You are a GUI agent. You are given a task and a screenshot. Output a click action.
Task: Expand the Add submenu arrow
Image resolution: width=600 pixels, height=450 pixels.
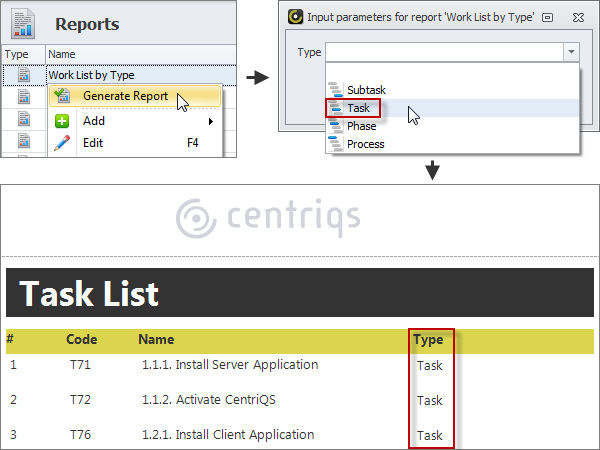click(x=211, y=121)
